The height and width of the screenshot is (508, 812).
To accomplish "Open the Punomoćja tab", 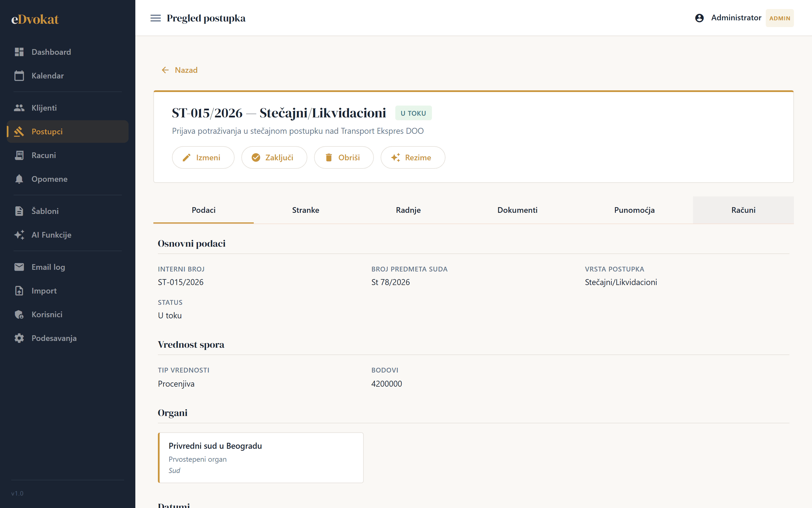I will pos(634,210).
